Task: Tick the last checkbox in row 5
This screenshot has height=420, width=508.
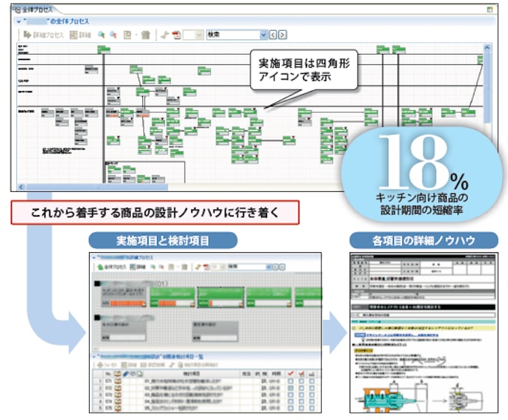Action: [312, 408]
